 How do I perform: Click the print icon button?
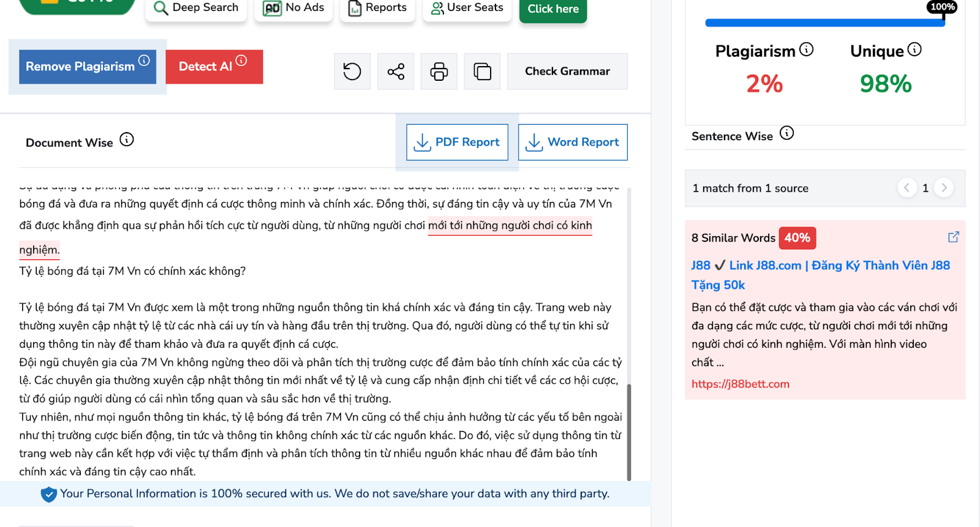pos(439,72)
